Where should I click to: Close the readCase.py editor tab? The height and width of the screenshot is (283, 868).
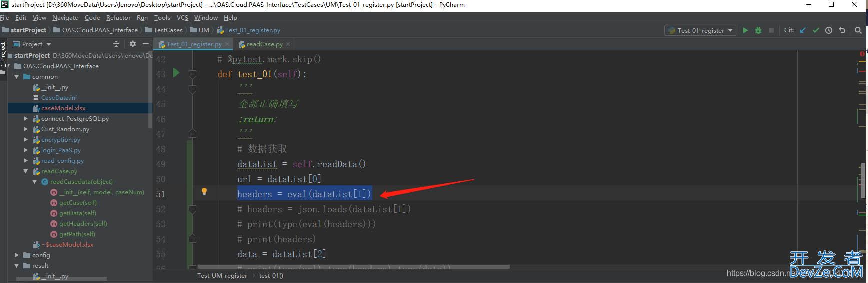288,44
